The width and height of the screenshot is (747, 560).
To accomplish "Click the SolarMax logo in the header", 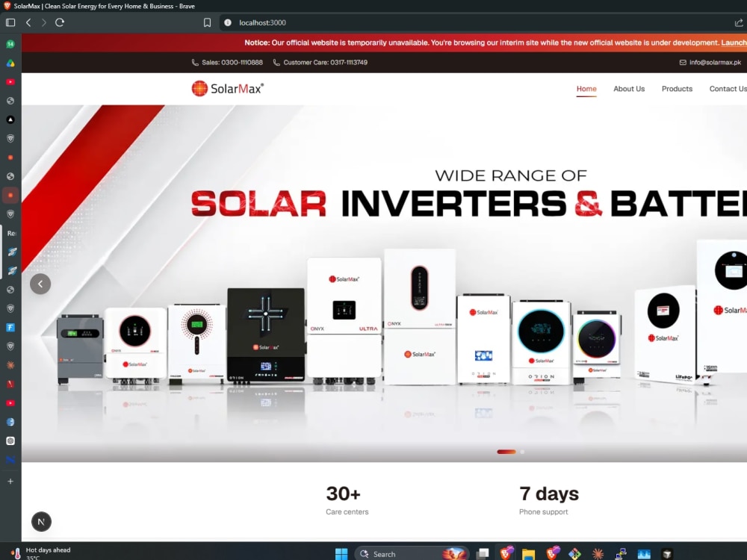I will pyautogui.click(x=227, y=89).
